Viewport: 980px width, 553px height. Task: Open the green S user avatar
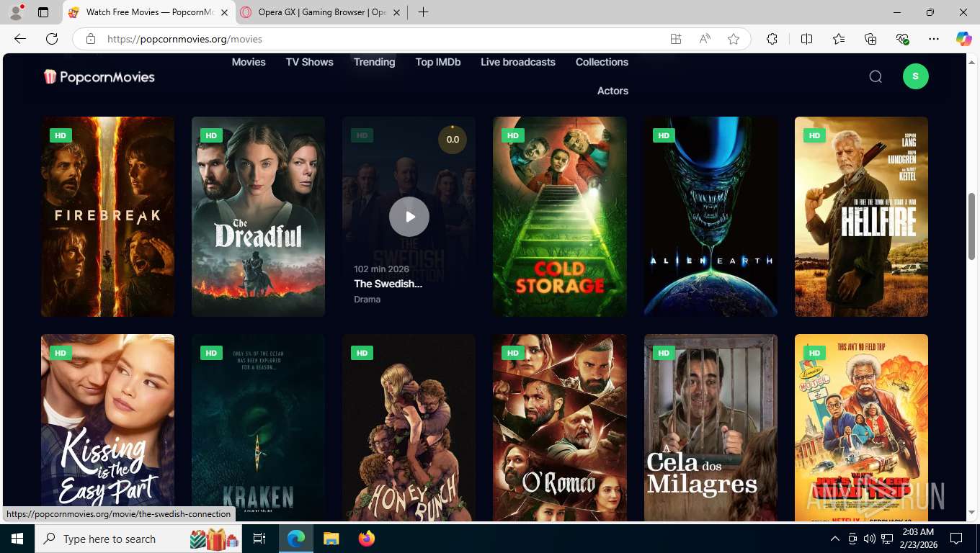pyautogui.click(x=916, y=76)
